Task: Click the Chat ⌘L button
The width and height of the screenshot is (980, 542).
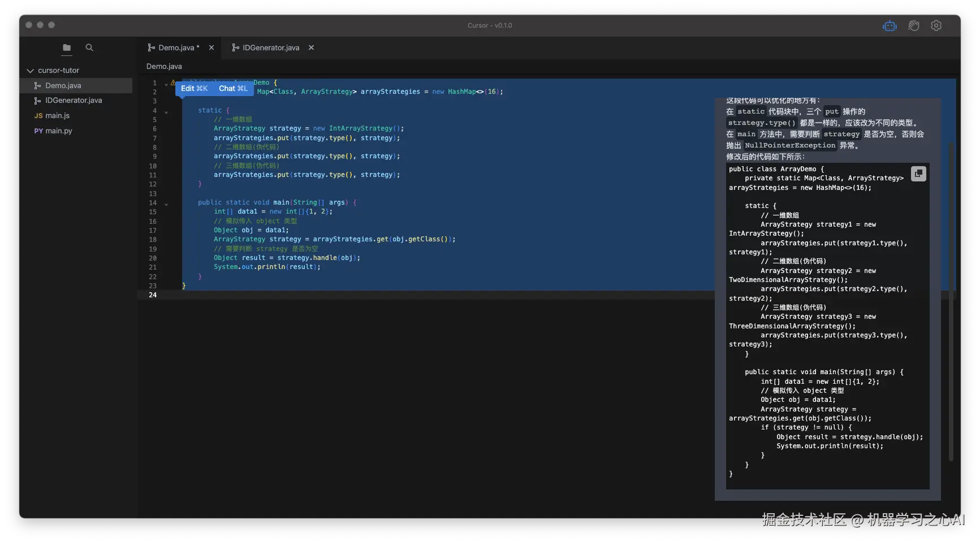Action: click(x=233, y=89)
